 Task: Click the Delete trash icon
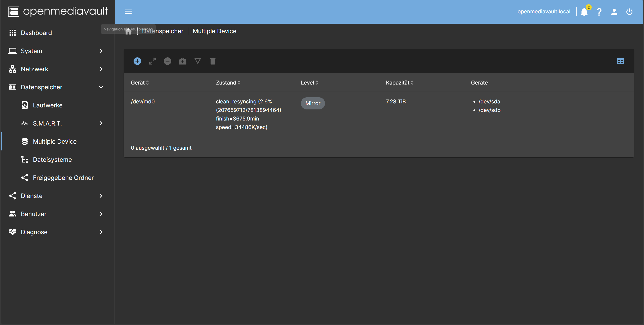click(213, 61)
